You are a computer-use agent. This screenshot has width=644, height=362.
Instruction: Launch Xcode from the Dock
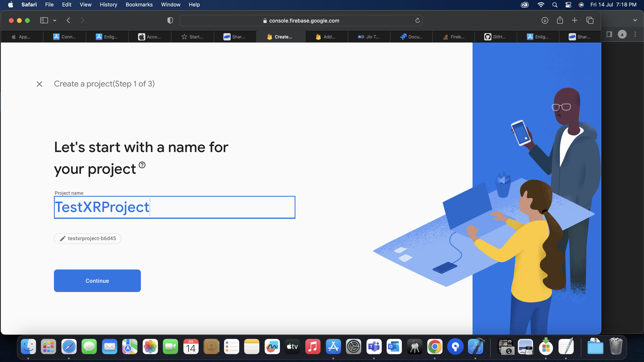(x=476, y=347)
